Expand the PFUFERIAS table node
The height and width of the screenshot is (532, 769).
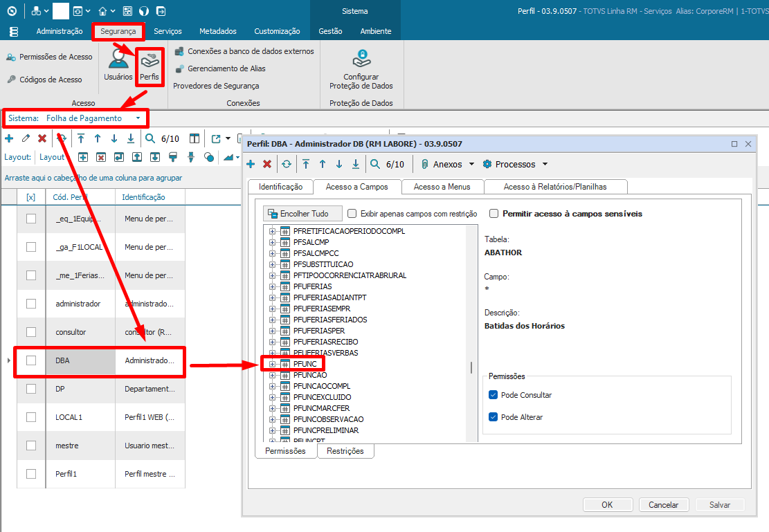point(272,286)
